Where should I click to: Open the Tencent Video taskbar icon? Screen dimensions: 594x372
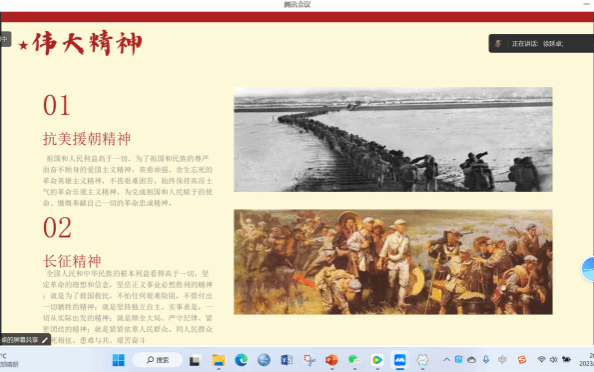pos(377,360)
